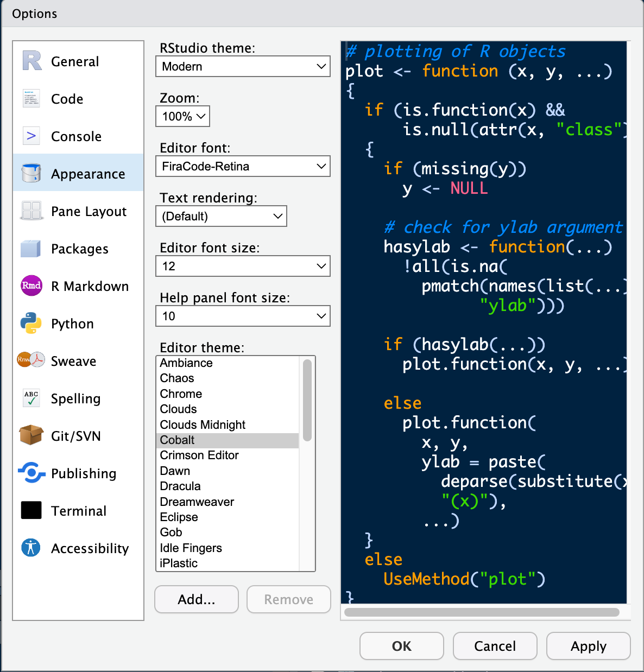Open the Editor font size dropdown
The image size is (644, 672).
click(243, 266)
